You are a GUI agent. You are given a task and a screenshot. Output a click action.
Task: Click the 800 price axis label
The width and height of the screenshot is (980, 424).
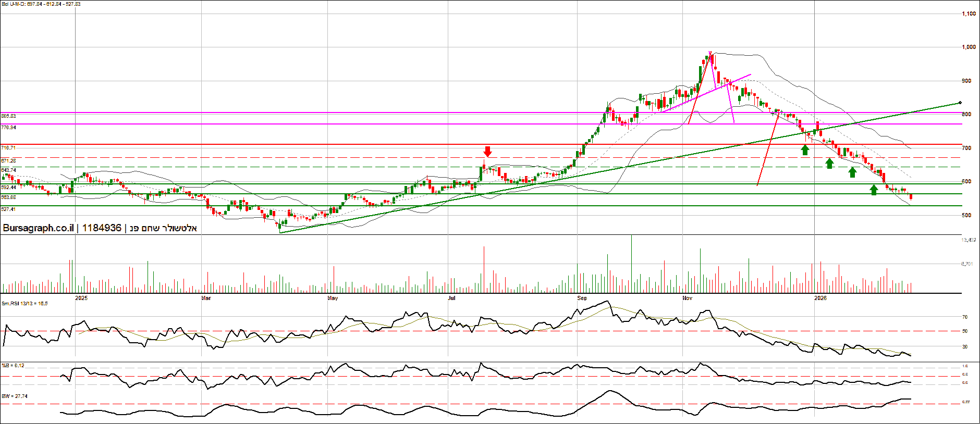966,114
